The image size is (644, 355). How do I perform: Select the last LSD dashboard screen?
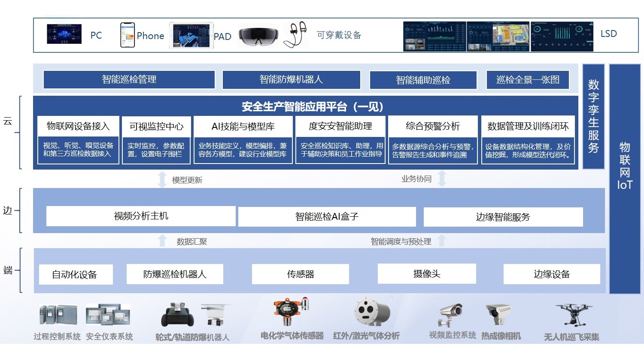pyautogui.click(x=562, y=36)
